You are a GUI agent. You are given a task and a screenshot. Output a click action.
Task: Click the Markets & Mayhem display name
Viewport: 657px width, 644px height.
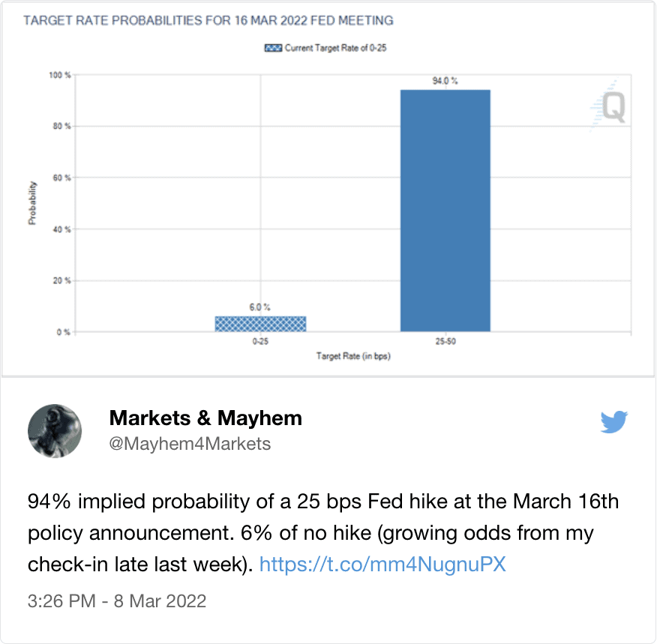tap(205, 418)
